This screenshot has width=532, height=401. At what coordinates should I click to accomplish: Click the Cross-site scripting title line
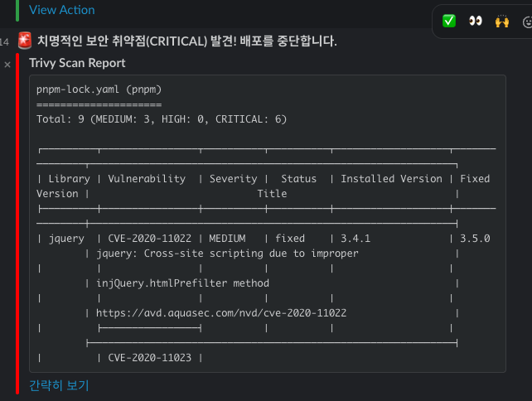[227, 254]
